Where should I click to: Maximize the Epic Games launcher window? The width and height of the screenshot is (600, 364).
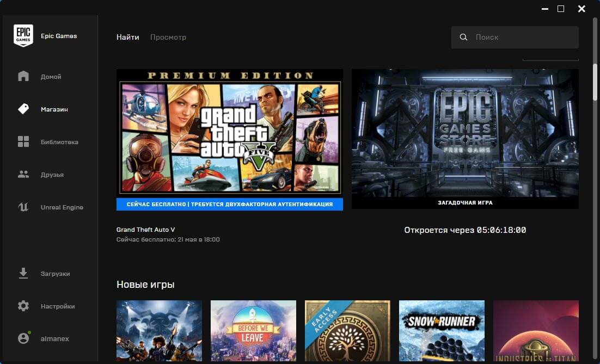click(x=561, y=9)
